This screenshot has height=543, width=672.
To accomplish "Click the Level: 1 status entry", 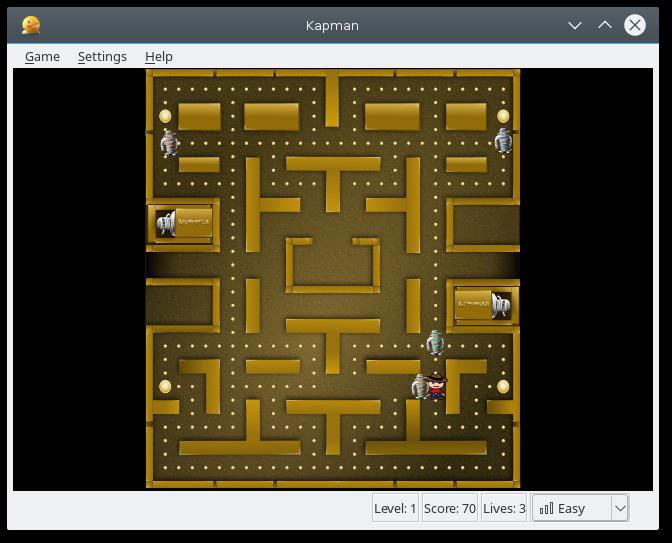I will click(x=395, y=508).
